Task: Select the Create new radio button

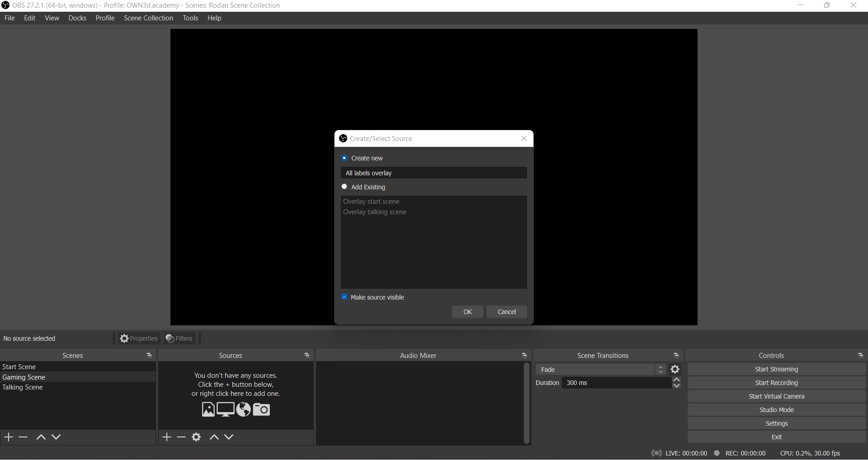Action: click(x=344, y=158)
